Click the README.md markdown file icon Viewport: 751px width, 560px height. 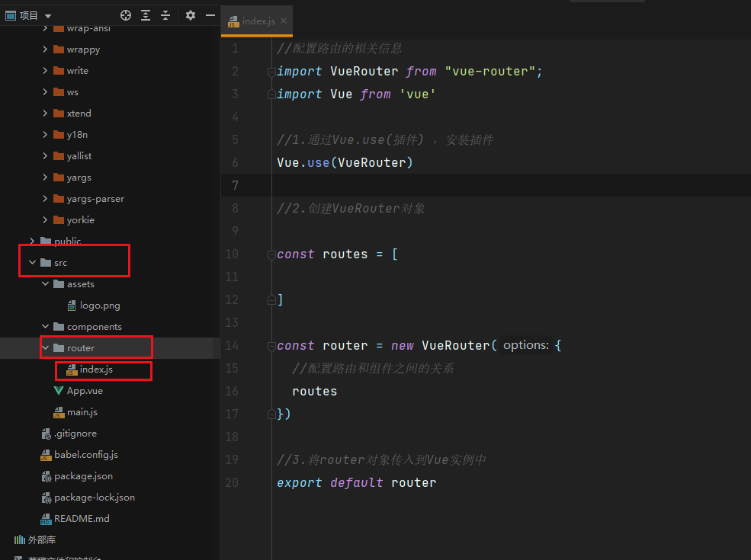(46, 519)
